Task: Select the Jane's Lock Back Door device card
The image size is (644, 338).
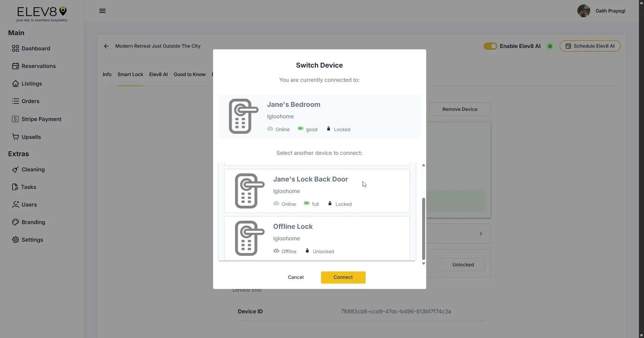Action: [317, 191]
